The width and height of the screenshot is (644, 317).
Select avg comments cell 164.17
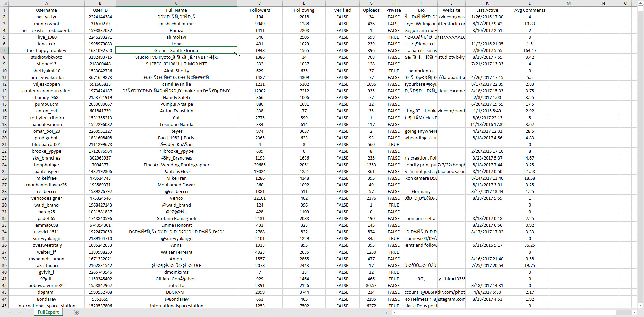click(529, 50)
